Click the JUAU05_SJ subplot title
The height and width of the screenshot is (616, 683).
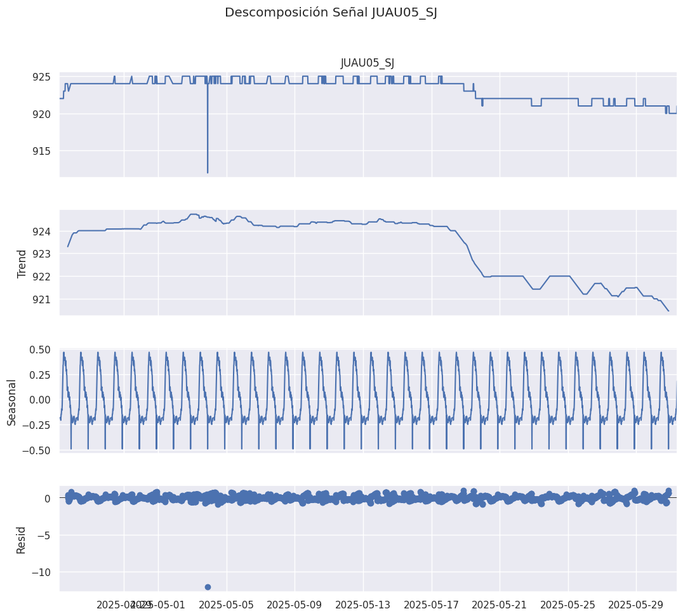(x=368, y=62)
